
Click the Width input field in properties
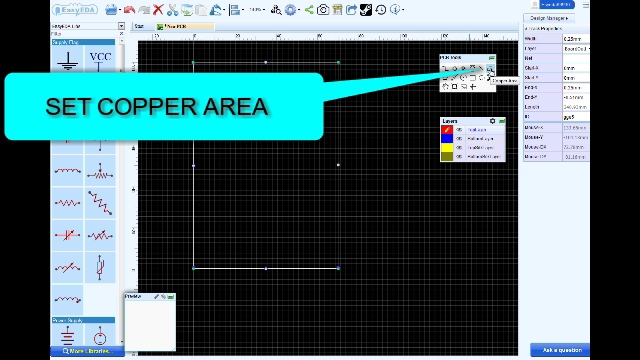(x=576, y=39)
